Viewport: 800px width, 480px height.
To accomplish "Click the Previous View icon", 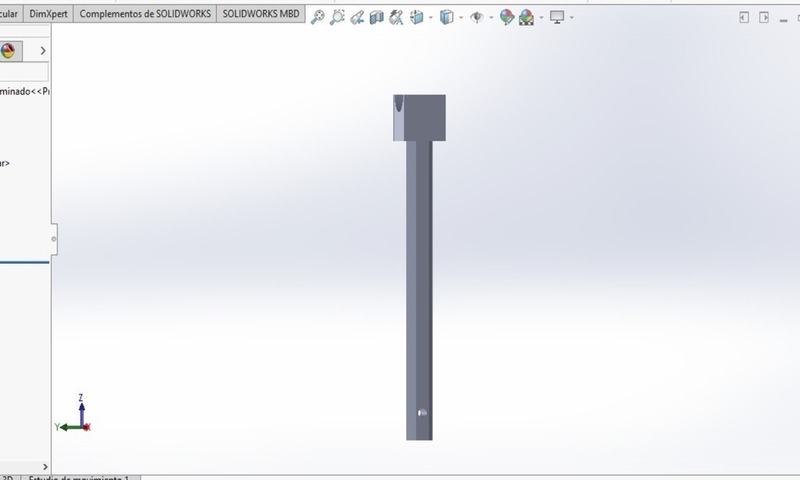I will tap(357, 17).
